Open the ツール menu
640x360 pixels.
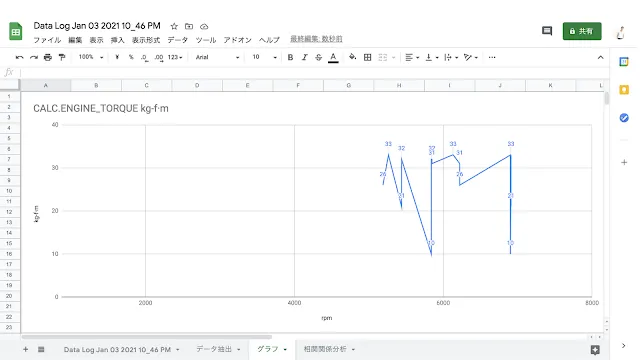pyautogui.click(x=206, y=40)
